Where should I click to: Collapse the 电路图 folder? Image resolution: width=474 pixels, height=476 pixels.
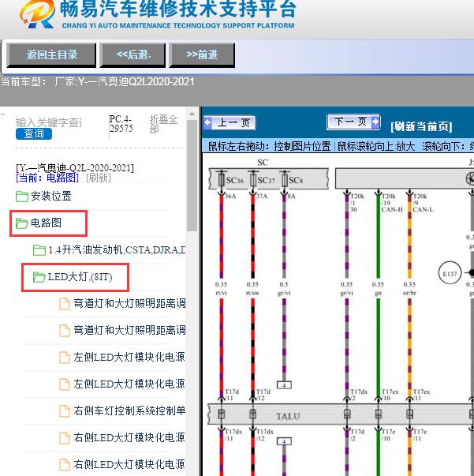46,223
